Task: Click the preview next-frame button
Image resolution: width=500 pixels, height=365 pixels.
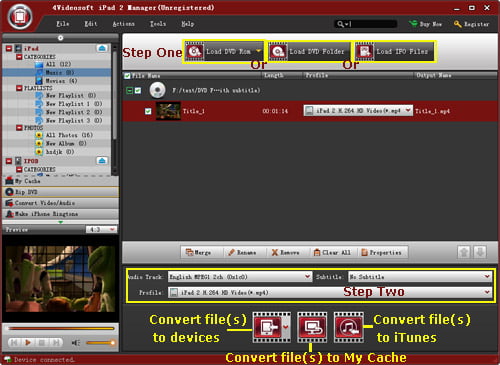Action: [56, 343]
